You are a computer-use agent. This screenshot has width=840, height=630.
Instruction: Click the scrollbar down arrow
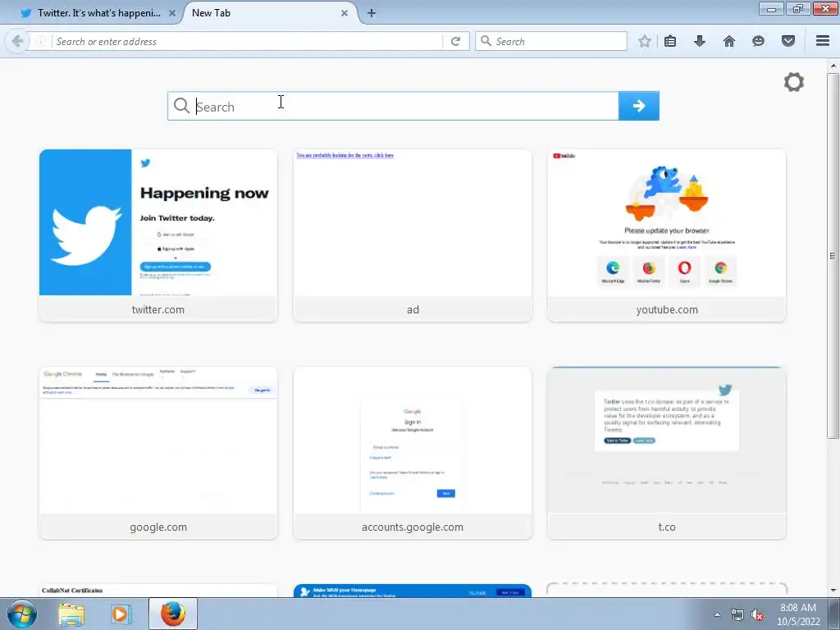click(x=833, y=591)
